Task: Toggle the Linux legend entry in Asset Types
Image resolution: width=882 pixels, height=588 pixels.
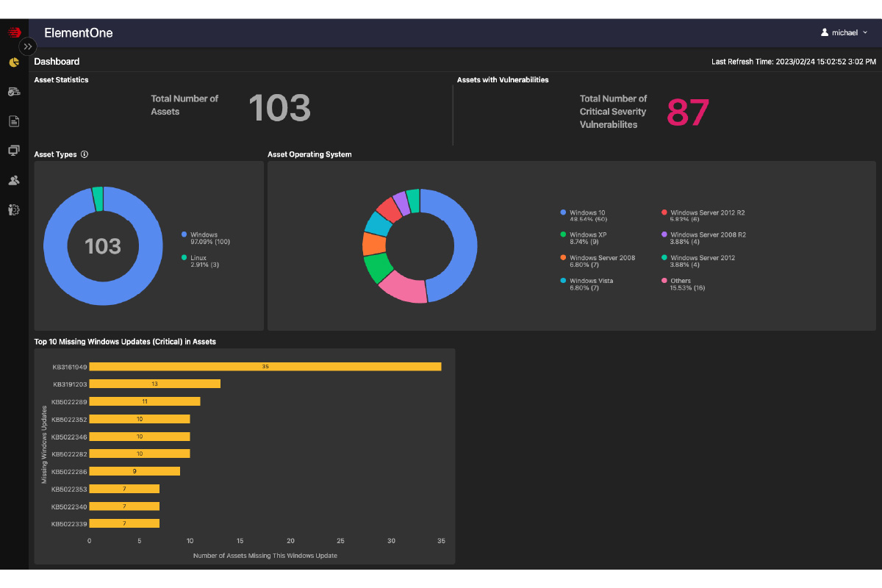Action: tap(198, 261)
